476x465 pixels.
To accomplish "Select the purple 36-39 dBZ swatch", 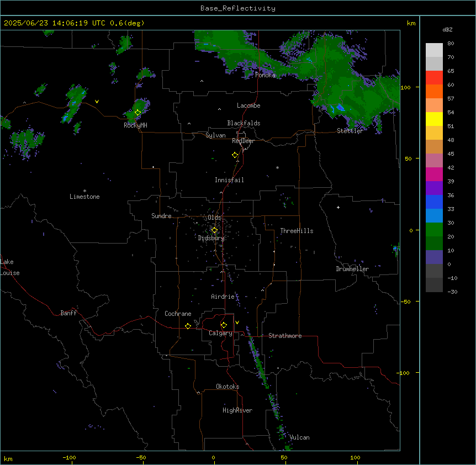I will (434, 188).
